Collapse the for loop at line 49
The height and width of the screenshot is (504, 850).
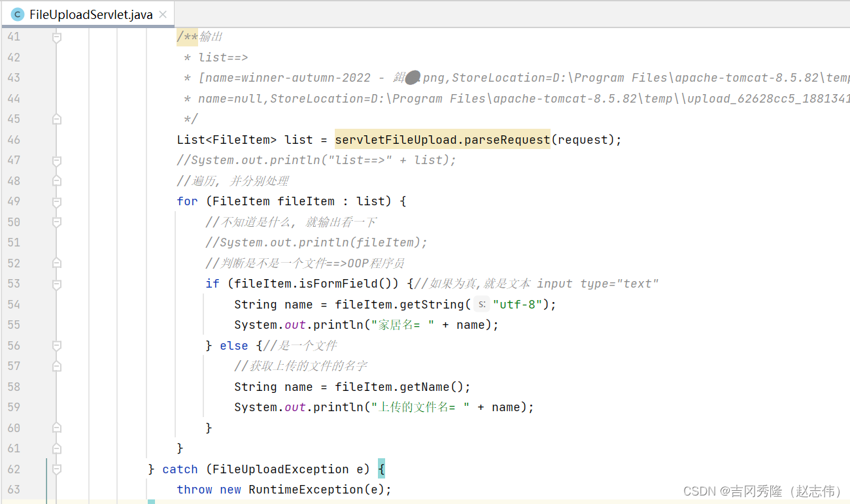click(57, 202)
